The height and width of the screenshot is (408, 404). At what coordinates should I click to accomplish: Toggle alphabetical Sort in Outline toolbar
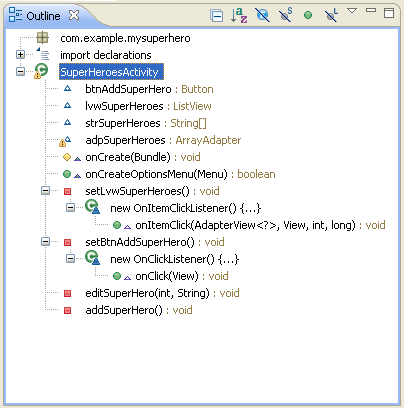239,15
